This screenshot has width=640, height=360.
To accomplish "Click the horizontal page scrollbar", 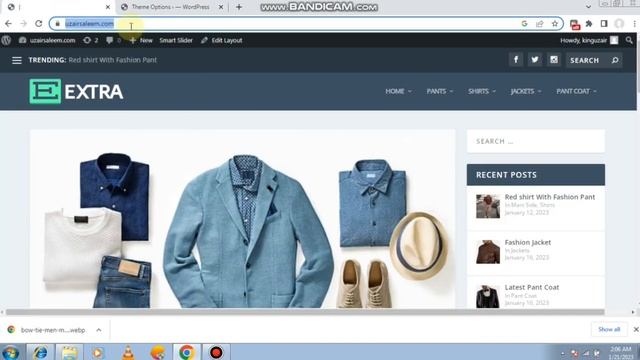I will pos(305,312).
